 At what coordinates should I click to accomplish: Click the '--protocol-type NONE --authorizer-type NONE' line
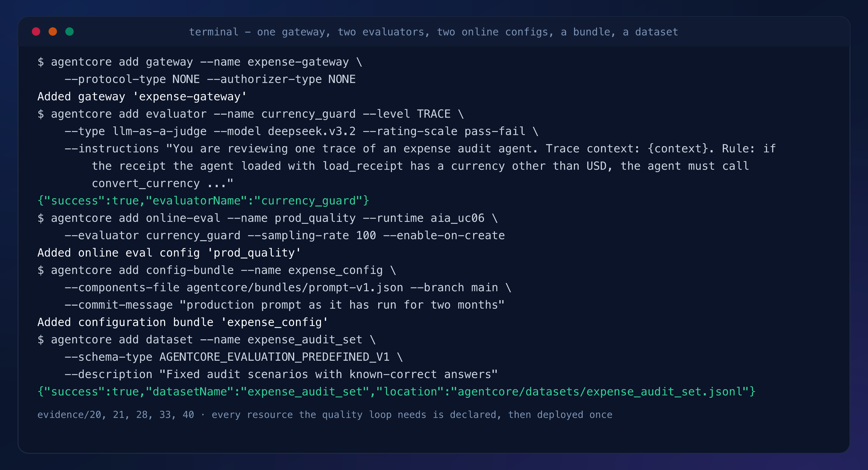click(210, 79)
